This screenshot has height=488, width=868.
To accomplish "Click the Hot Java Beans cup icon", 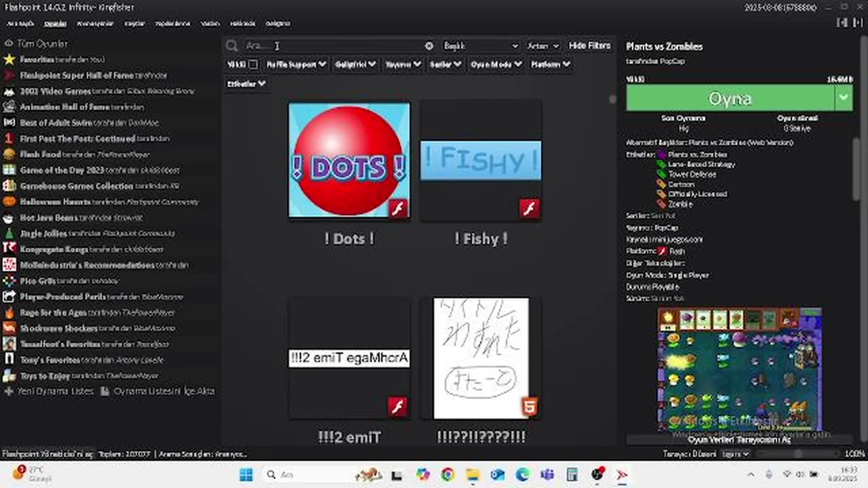I will pos(9,218).
